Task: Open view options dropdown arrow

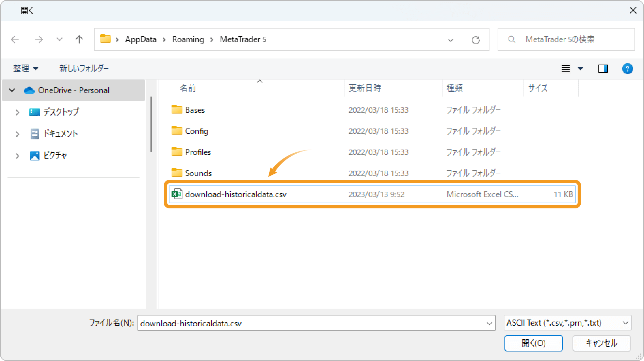Action: pos(580,69)
